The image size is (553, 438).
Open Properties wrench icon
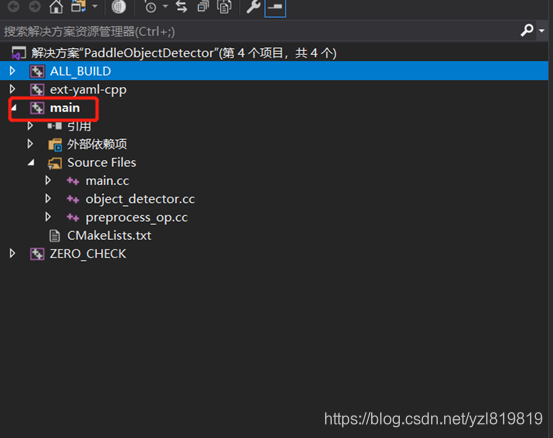[x=253, y=6]
